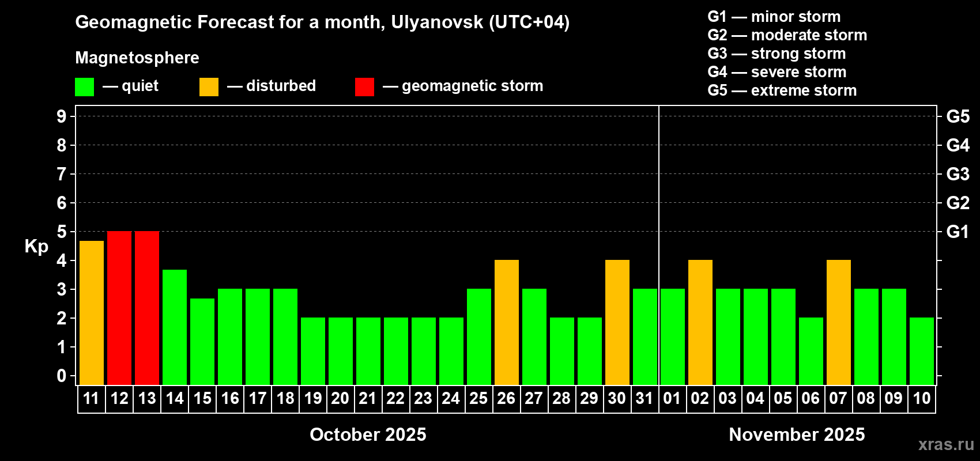The image size is (980, 461).
Task: Click the red bar above date 12
Action: [x=119, y=308]
